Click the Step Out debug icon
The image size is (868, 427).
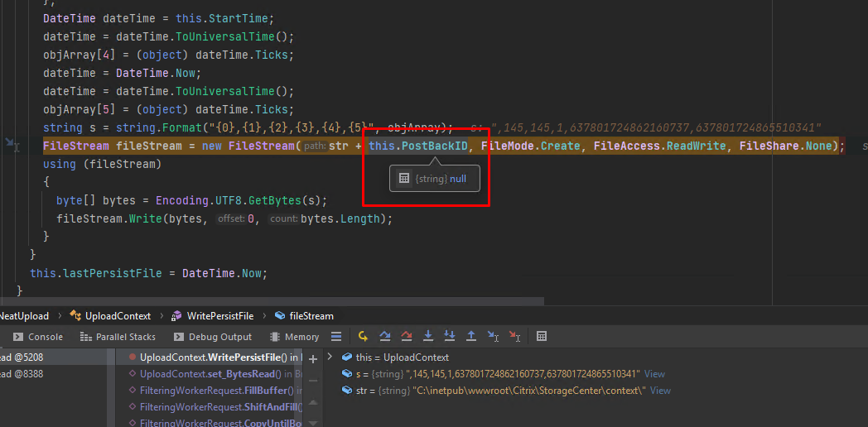click(471, 337)
